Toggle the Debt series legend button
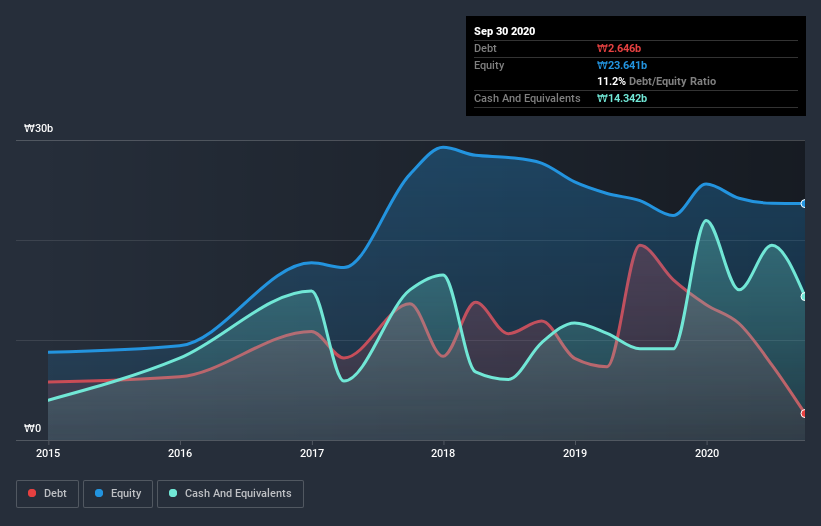The height and width of the screenshot is (526, 821). click(x=48, y=494)
